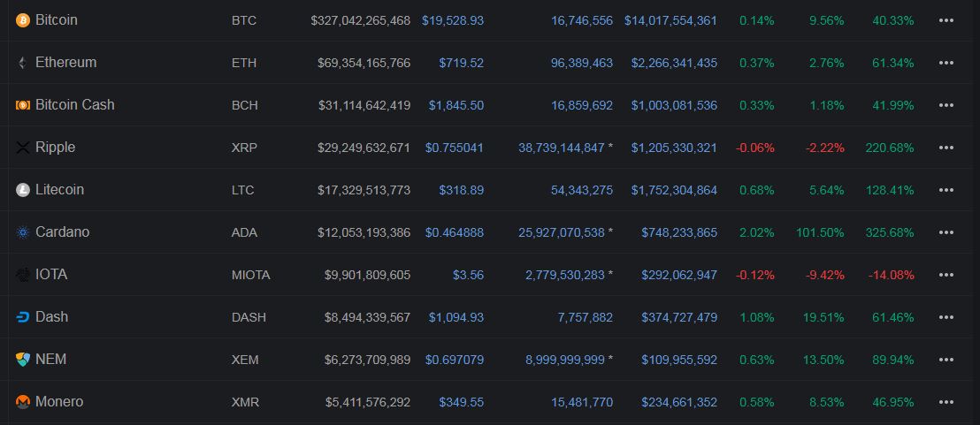Select Cardano 101.50% daily change
The width and height of the screenshot is (980, 425).
(820, 232)
